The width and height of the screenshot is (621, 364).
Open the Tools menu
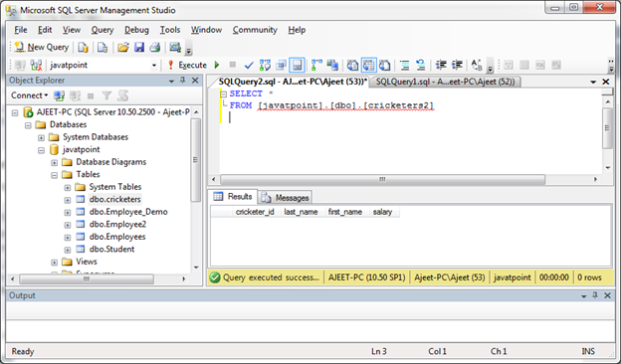(170, 30)
